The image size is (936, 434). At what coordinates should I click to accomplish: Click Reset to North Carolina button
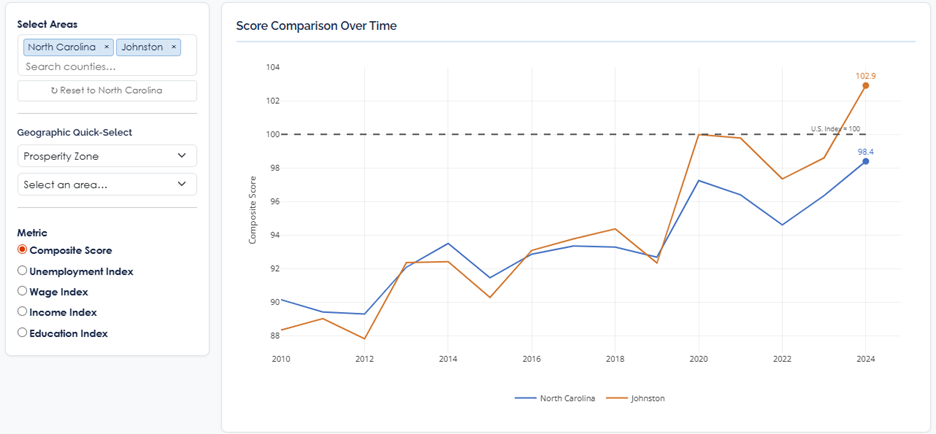(107, 90)
